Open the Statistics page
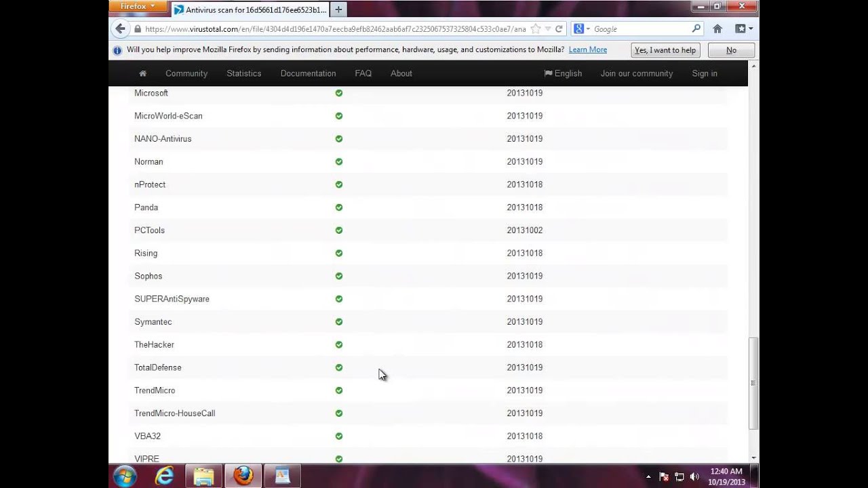 (244, 73)
